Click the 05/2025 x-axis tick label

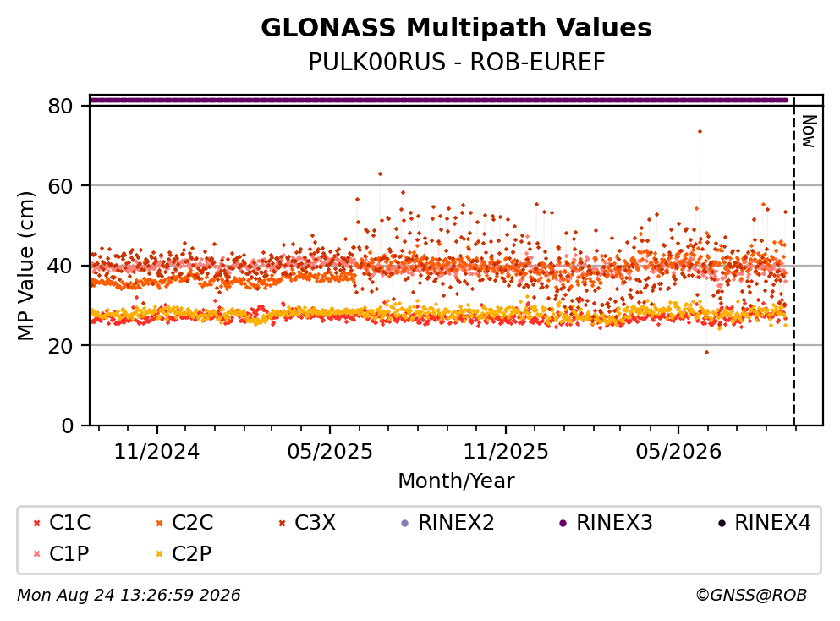pyautogui.click(x=329, y=452)
